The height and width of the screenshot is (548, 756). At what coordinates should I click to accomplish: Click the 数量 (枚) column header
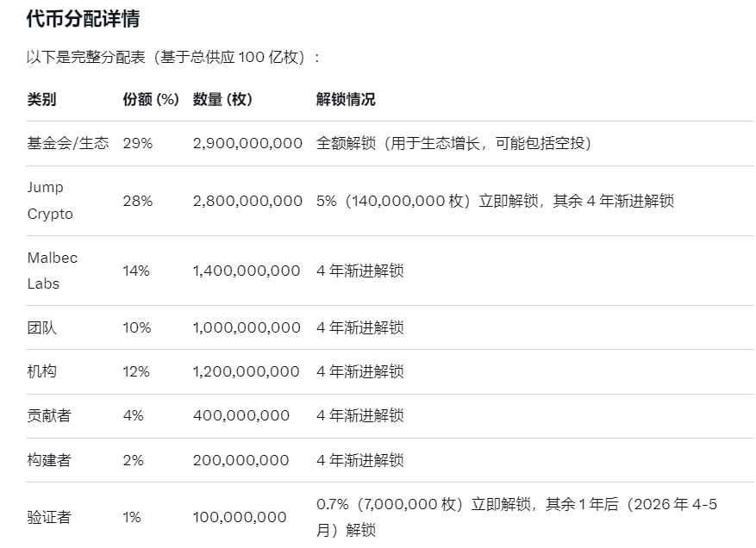click(222, 99)
